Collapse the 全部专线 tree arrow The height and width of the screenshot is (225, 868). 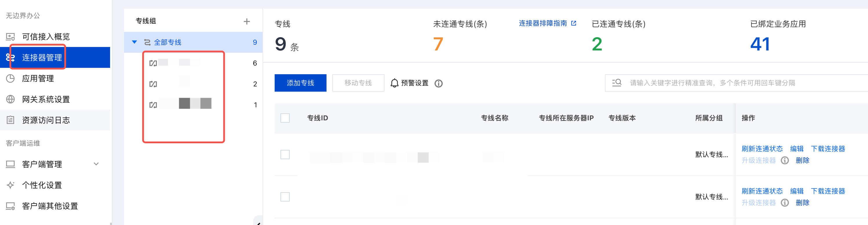(x=134, y=42)
